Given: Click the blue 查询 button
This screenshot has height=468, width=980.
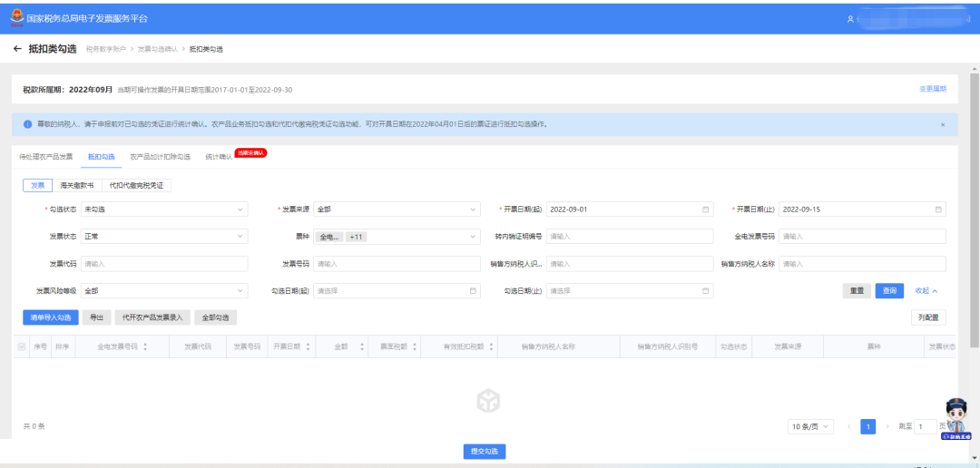Looking at the screenshot, I should click(x=888, y=291).
